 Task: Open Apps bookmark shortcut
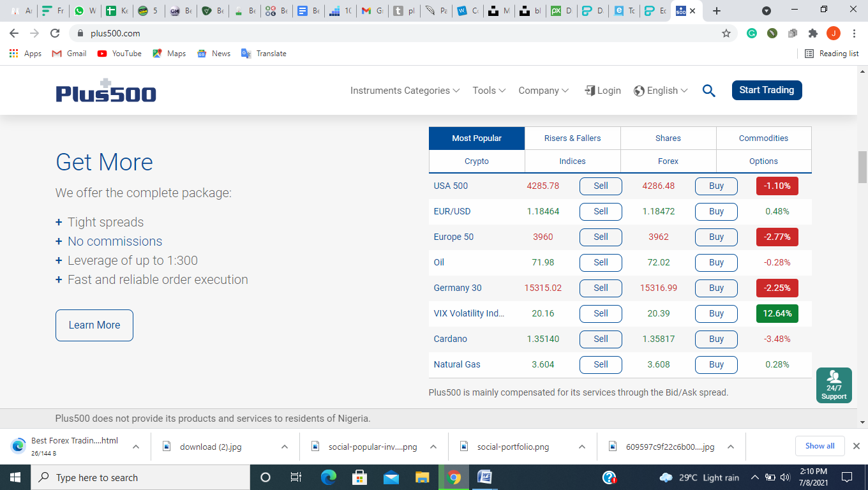point(26,54)
